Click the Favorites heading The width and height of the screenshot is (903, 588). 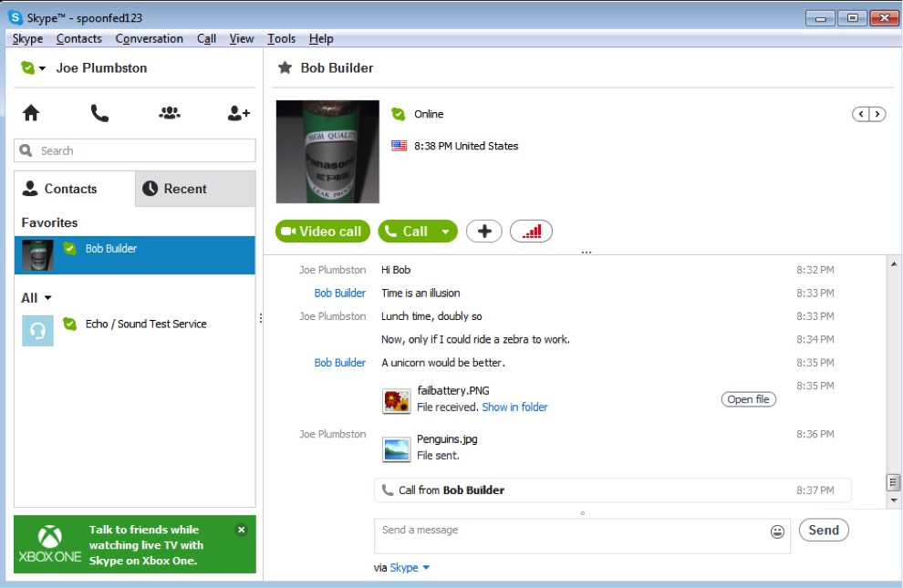(x=49, y=222)
